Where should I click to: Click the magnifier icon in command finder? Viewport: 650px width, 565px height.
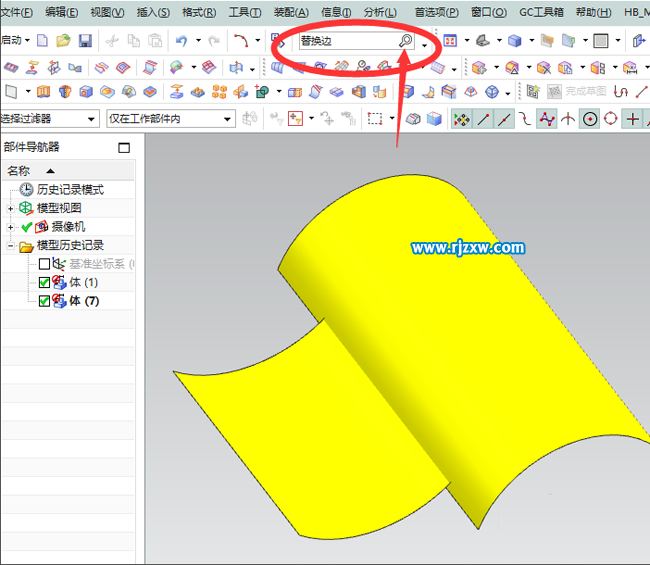405,41
